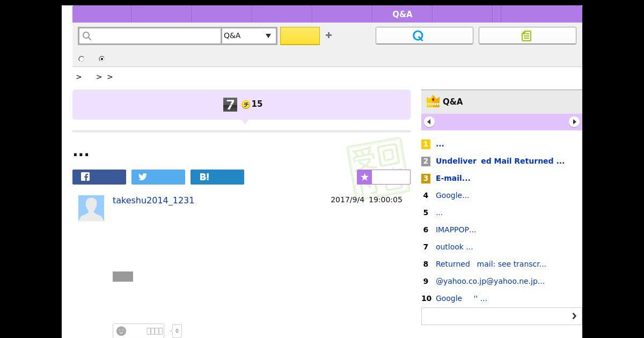Open 'Returned mail: see transcr...' link

point(491,264)
